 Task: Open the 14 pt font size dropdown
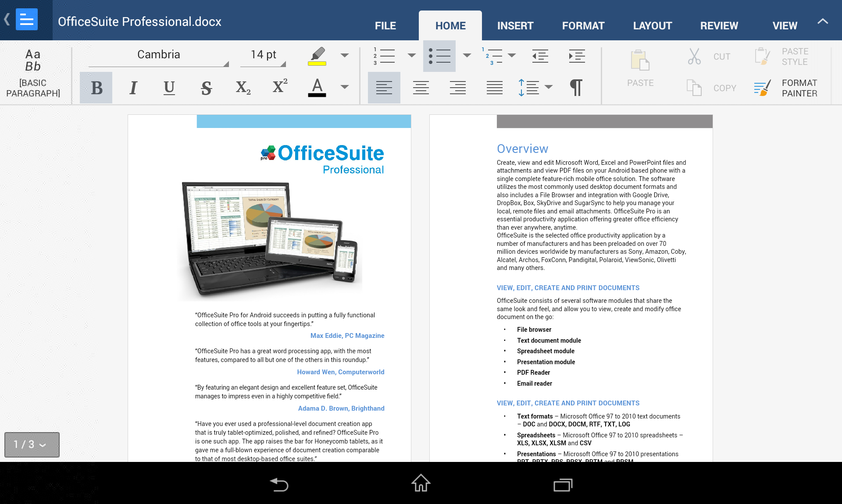[x=263, y=55]
